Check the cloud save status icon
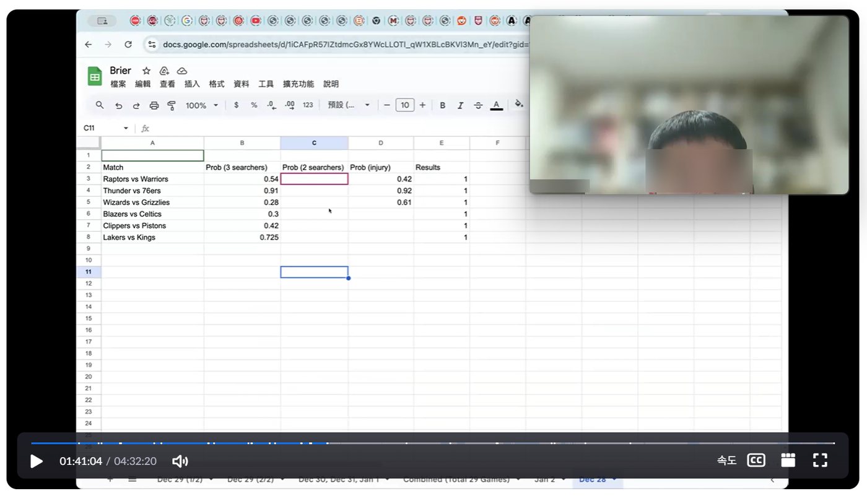 (x=182, y=71)
